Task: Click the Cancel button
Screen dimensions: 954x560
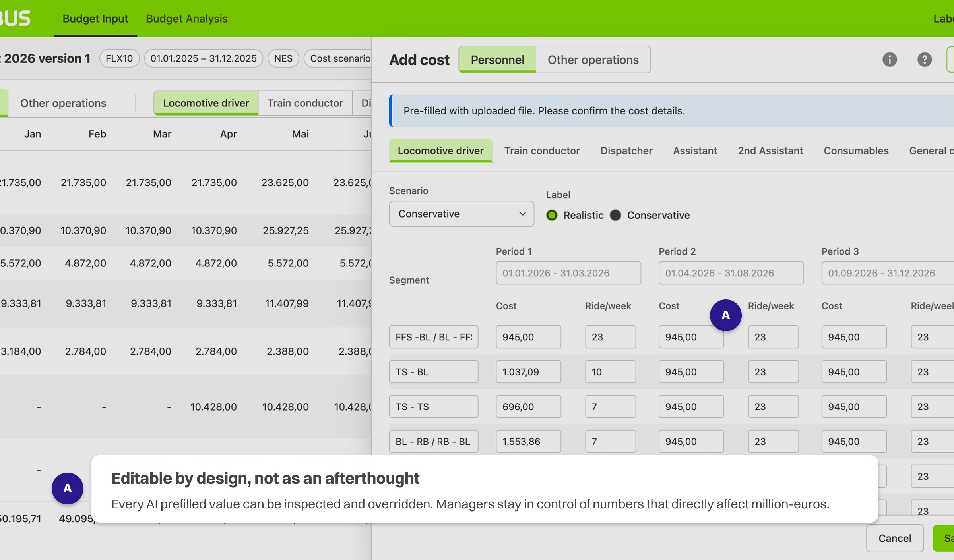Action: point(894,538)
